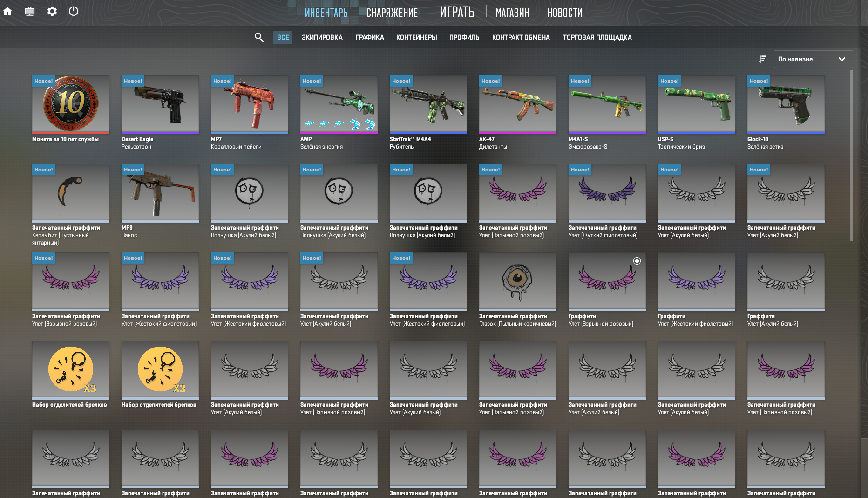Open ТОРГОВАЯ ПЛОЩАДКА
The width and height of the screenshot is (868, 498).
(x=597, y=37)
